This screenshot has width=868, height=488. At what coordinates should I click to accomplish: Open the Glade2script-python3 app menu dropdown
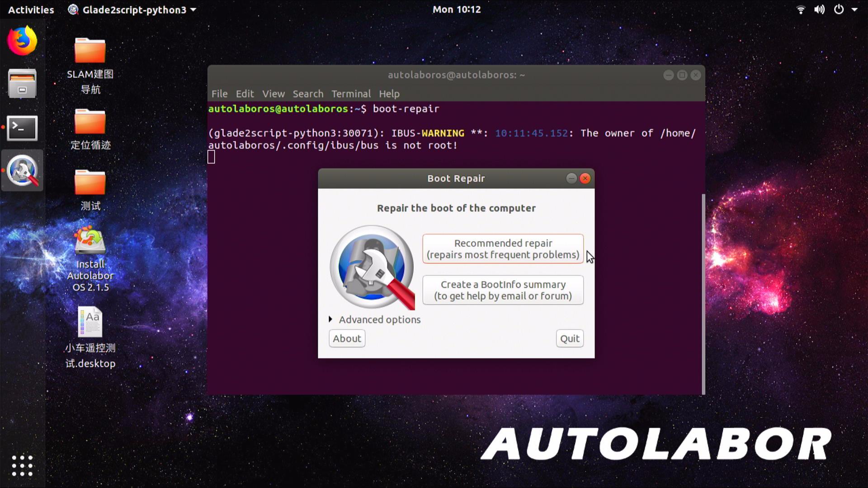coord(133,9)
